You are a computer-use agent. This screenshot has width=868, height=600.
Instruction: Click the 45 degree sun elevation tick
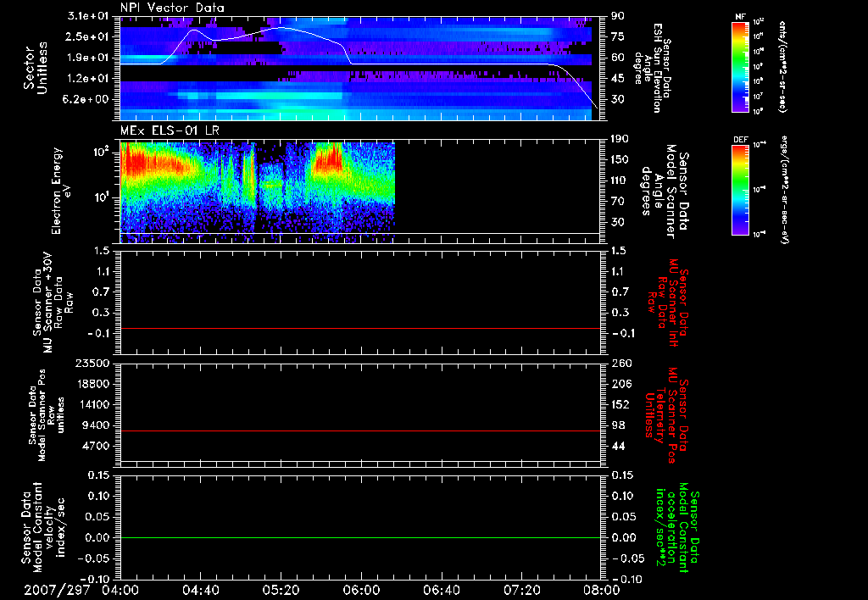coord(618,79)
